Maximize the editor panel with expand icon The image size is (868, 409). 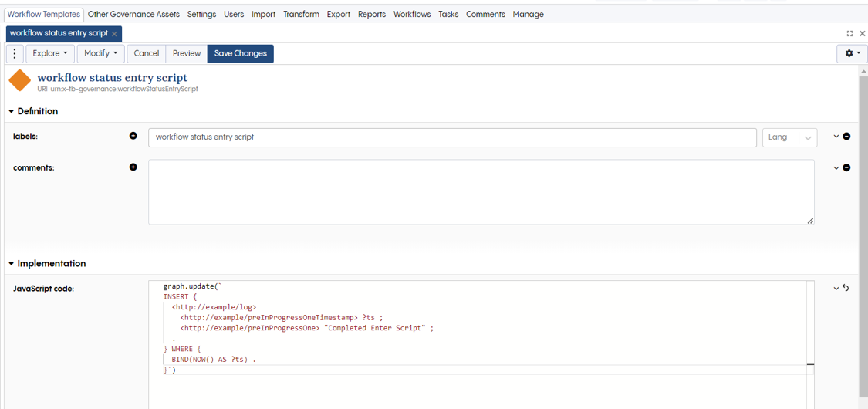[849, 33]
